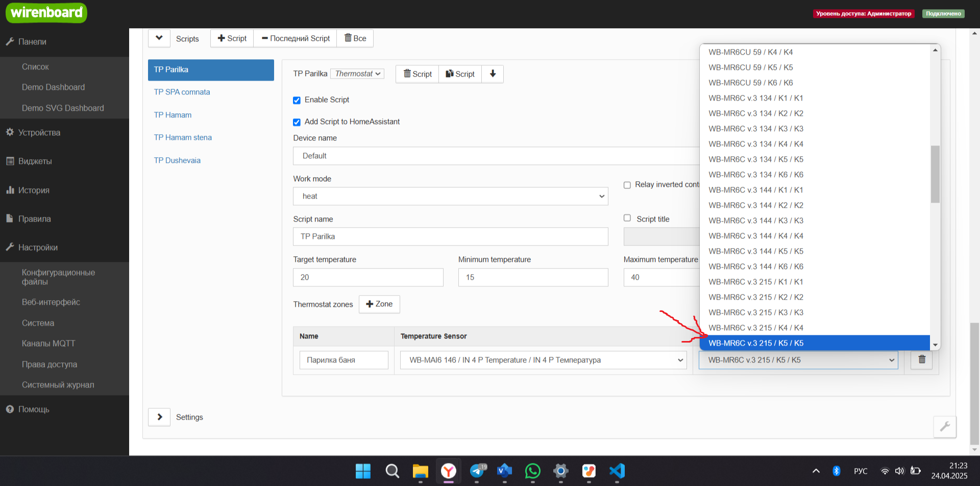
Task: Click the Device name input field
Action: [496, 156]
